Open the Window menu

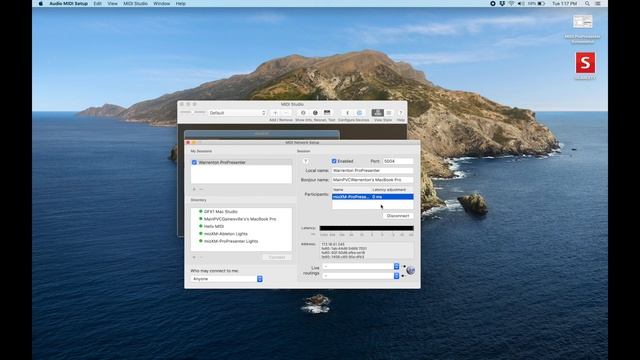pos(162,4)
